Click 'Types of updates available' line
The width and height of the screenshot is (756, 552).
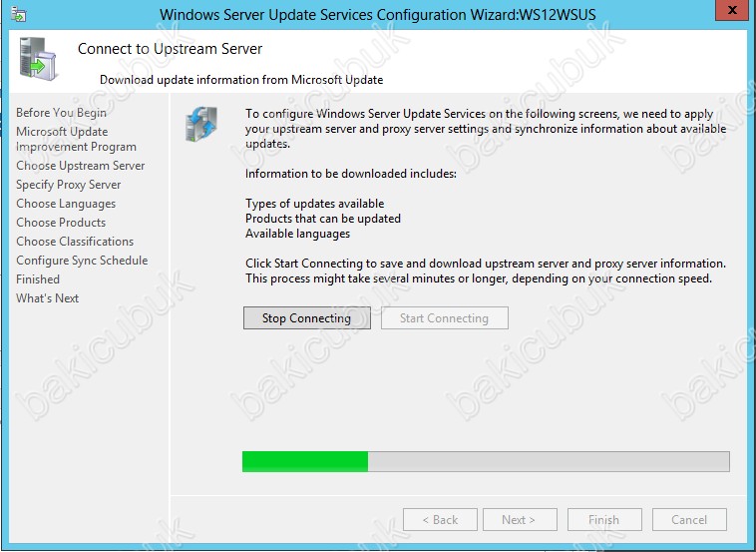pyautogui.click(x=315, y=204)
